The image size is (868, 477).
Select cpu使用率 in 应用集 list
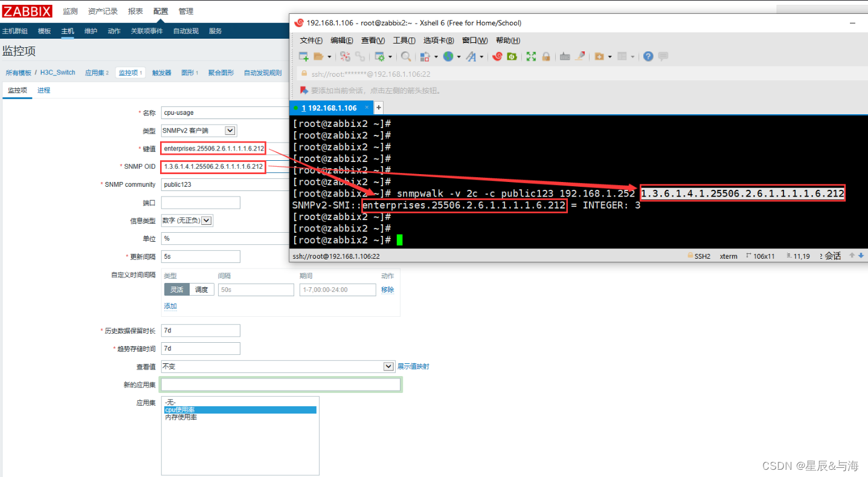pyautogui.click(x=240, y=410)
